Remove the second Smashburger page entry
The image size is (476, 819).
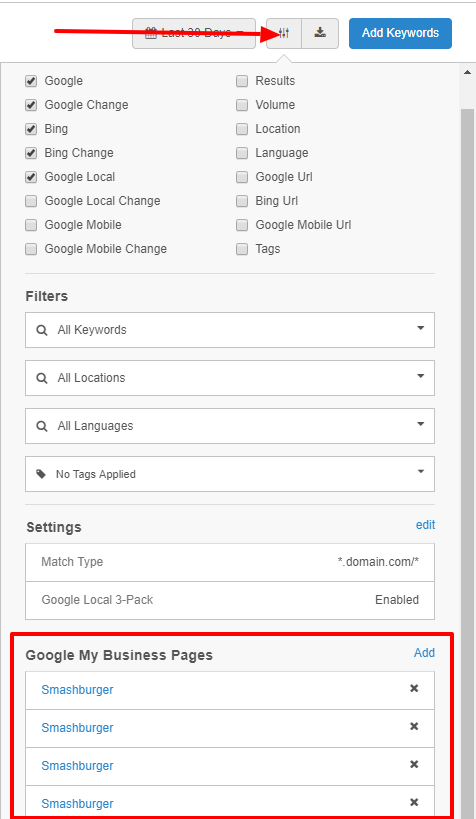click(414, 727)
